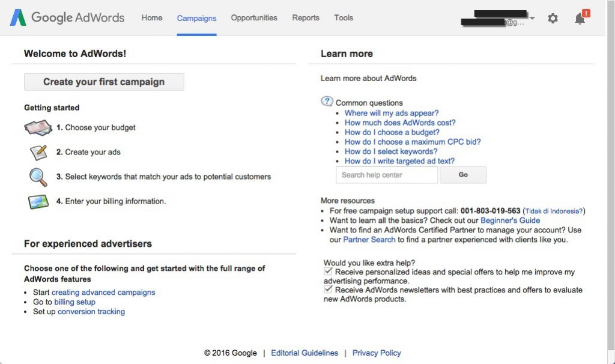Image resolution: width=615 pixels, height=364 pixels.
Task: Click Create your first campaign button
Action: pyautogui.click(x=104, y=82)
